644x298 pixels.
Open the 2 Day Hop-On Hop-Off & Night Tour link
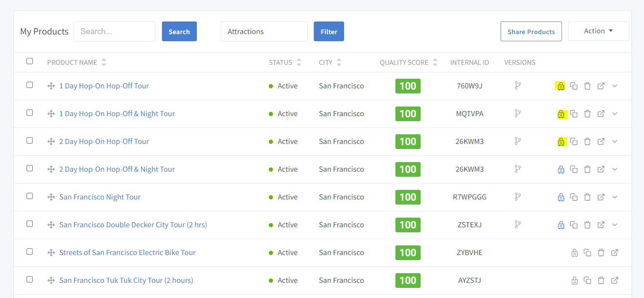pyautogui.click(x=117, y=169)
